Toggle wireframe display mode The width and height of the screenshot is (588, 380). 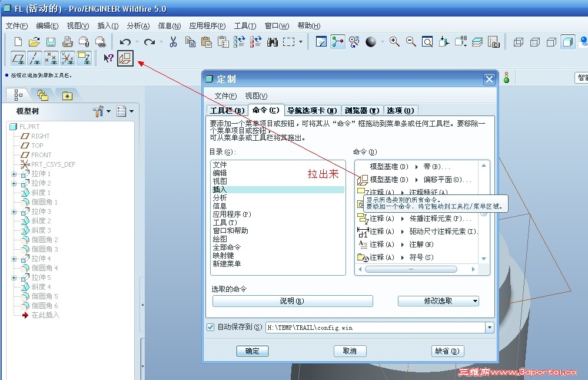[x=518, y=42]
